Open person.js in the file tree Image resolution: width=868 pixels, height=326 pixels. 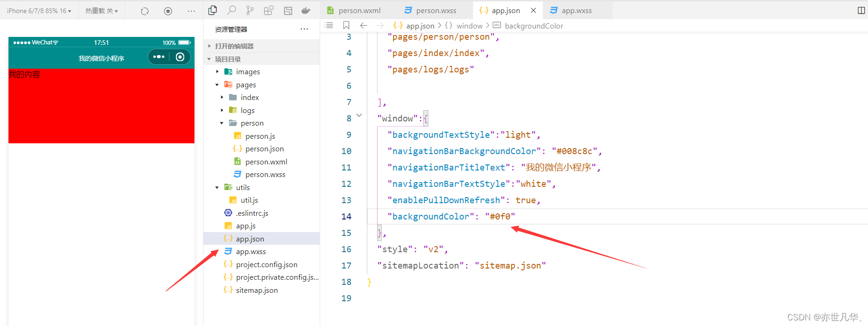point(260,136)
